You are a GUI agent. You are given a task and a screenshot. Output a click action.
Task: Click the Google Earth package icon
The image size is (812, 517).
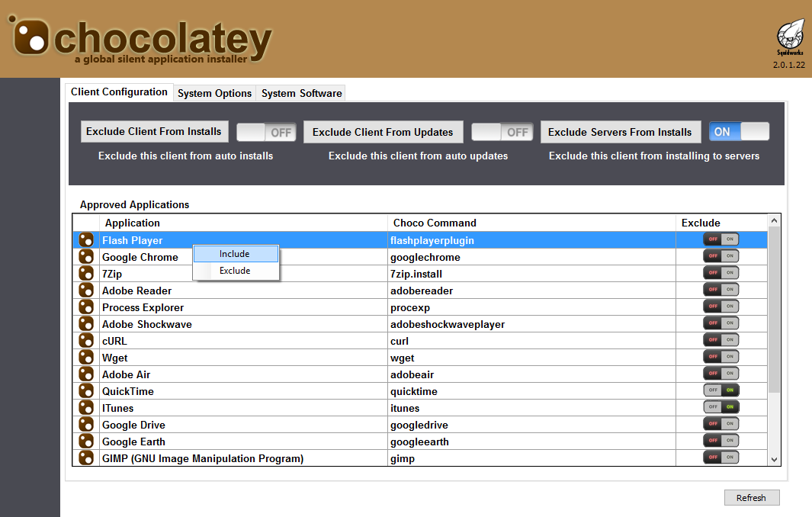point(86,442)
